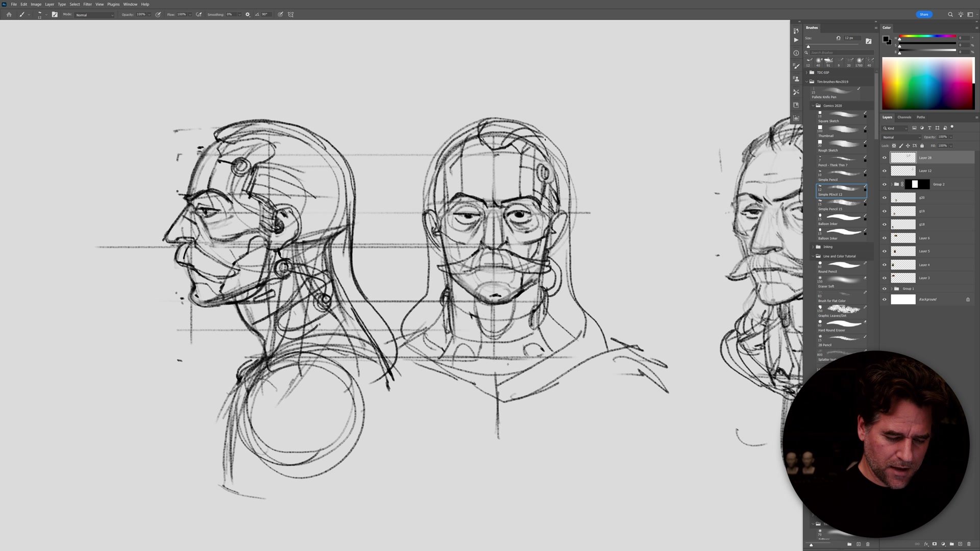Select the Rough Sketch brush

coord(841,146)
